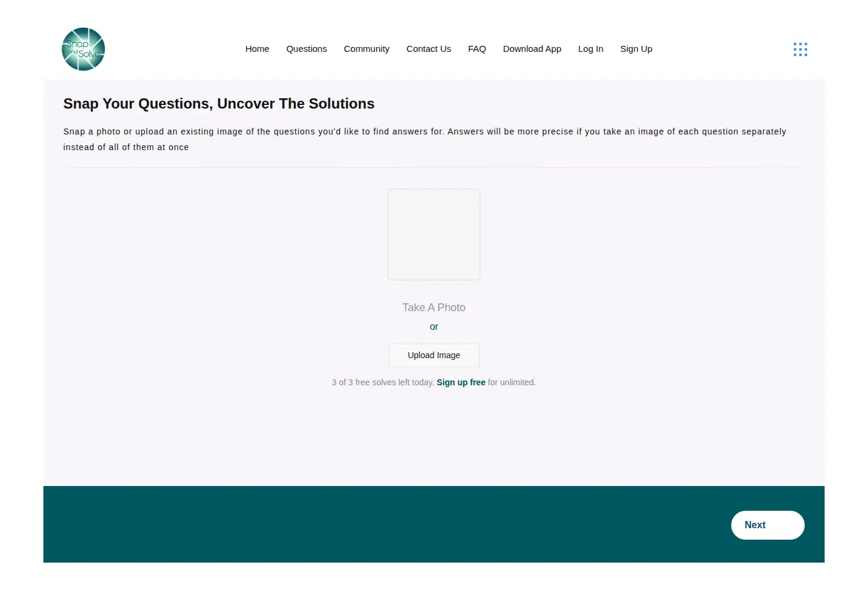Click the Upload Image button
This screenshot has height=603, width=868.
[434, 355]
